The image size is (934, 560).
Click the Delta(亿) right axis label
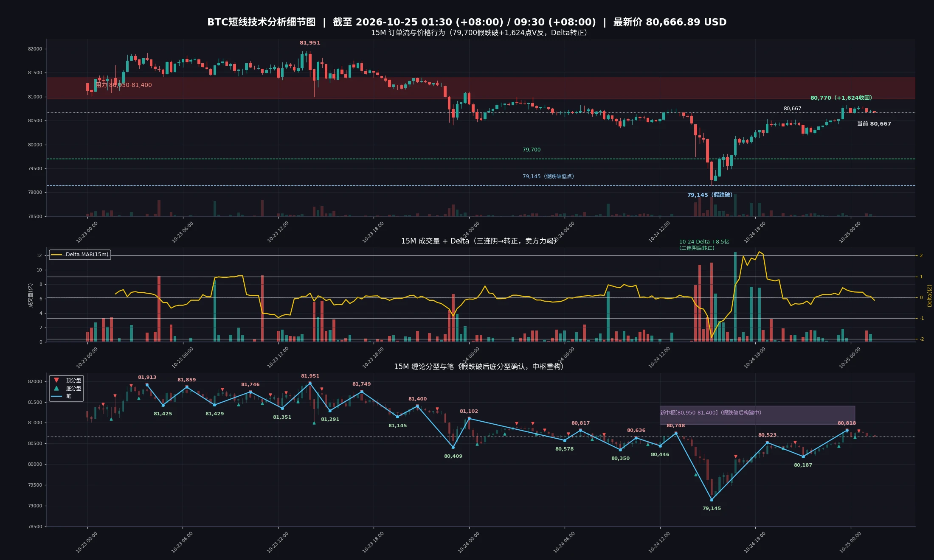929,296
